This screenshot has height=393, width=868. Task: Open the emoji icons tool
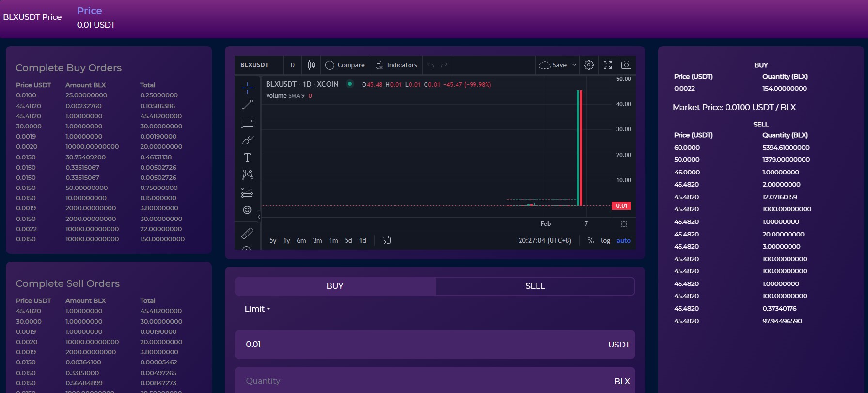coord(247,210)
